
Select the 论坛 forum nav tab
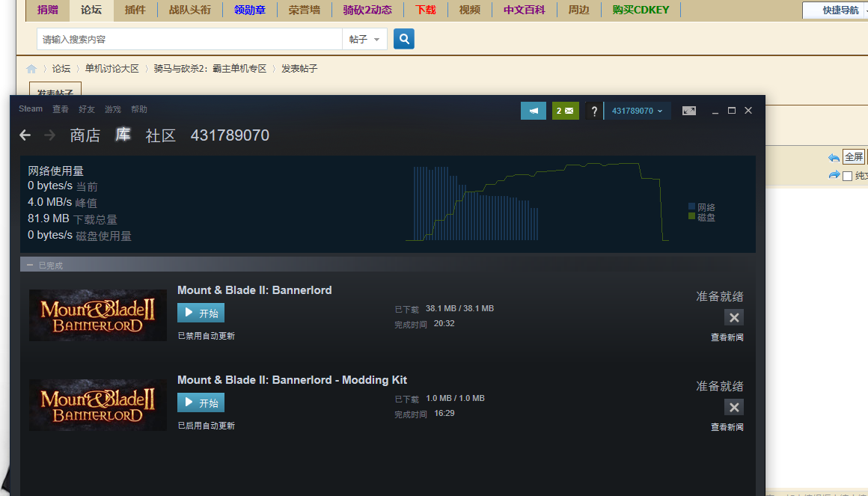point(91,10)
